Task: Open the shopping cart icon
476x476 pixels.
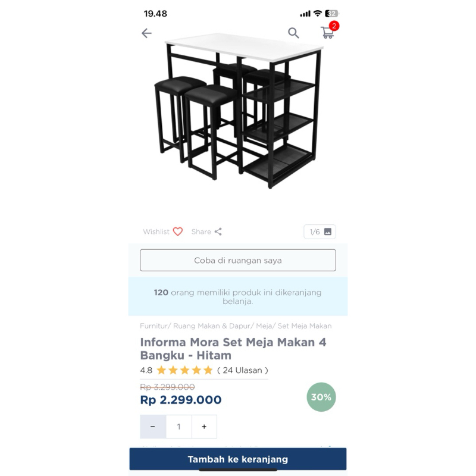Action: (327, 33)
